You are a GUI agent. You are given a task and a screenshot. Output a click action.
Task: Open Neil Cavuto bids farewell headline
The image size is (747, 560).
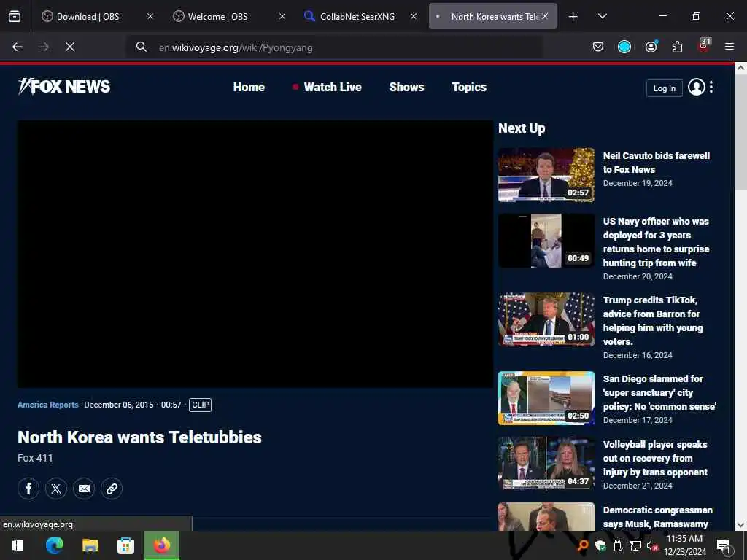tap(656, 163)
